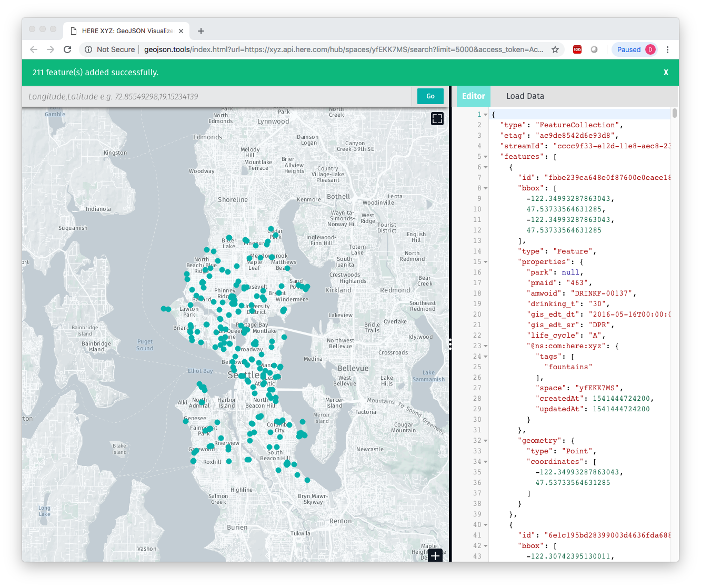
Task: Click the plus button at map bottom
Action: point(435,555)
